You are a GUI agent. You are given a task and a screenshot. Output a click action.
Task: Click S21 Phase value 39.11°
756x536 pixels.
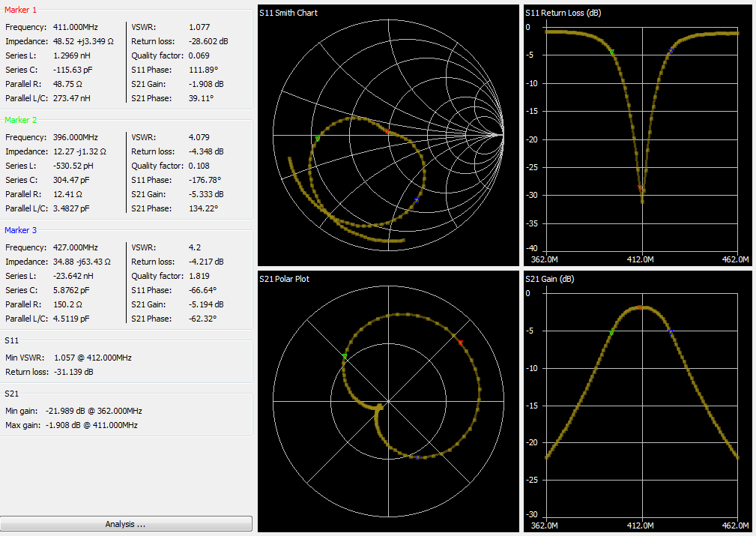coord(201,98)
